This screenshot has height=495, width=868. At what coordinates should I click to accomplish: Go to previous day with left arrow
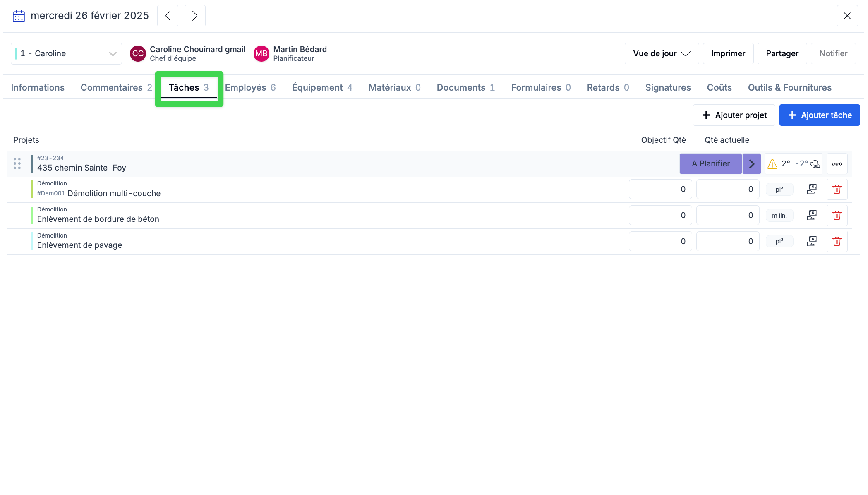pos(168,16)
